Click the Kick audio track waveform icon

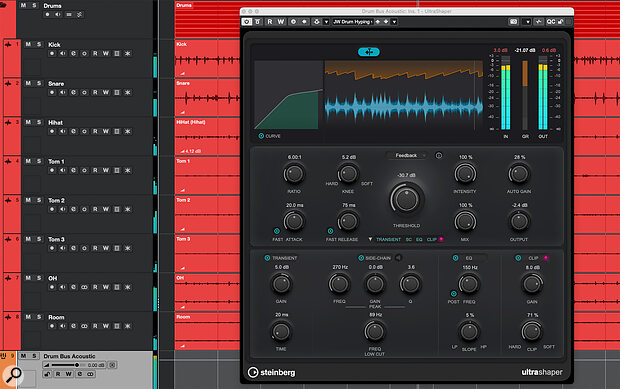pos(8,44)
